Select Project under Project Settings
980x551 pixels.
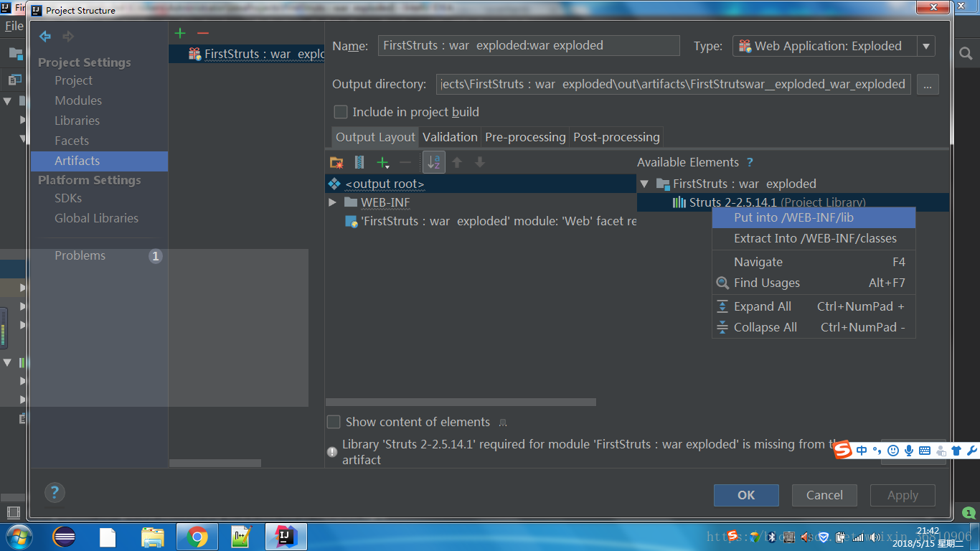(x=73, y=81)
